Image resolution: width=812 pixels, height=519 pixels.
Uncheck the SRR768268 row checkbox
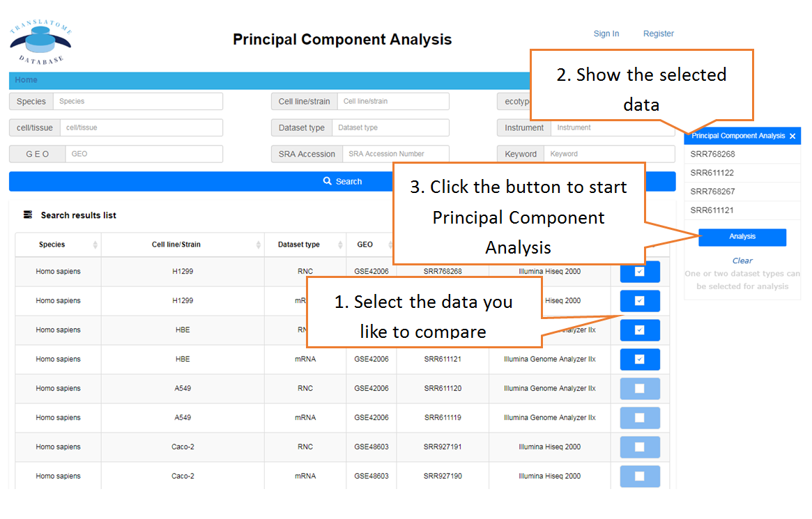[x=640, y=272]
